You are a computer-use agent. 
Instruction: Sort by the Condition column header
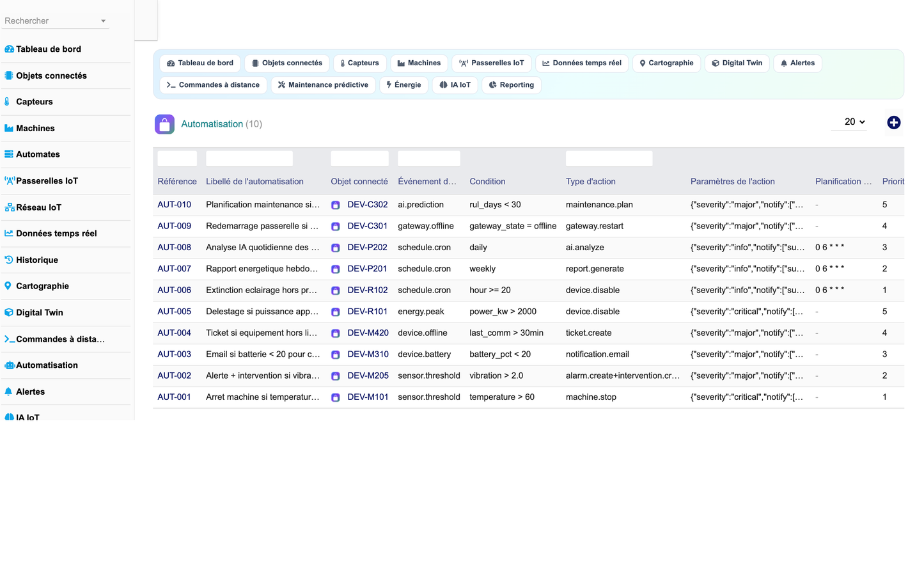487,182
